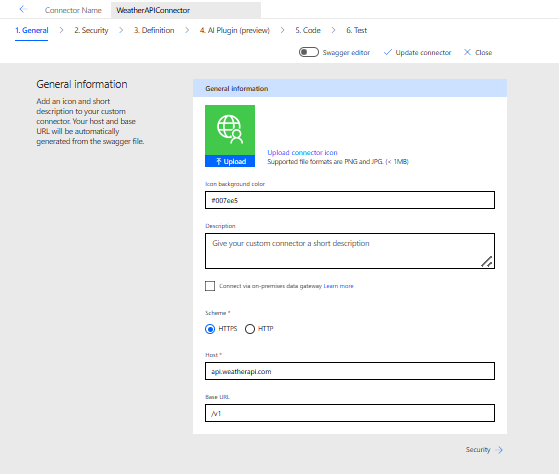The image size is (559, 474).
Task: Switch to the 5. Code tab
Action: tap(308, 30)
